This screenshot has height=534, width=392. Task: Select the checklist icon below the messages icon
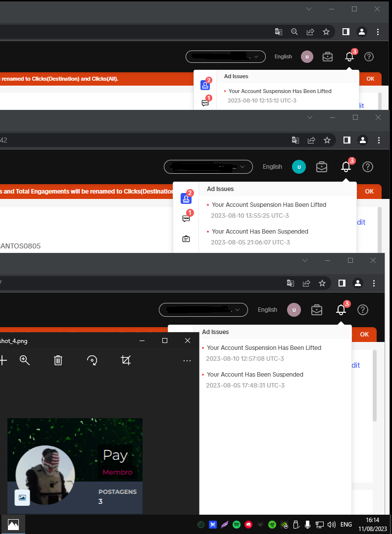[186, 239]
